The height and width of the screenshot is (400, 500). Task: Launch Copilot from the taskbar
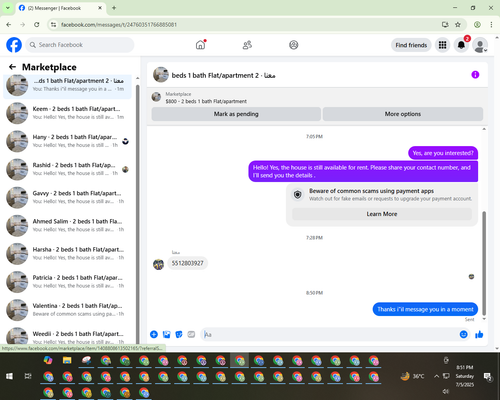48,360
